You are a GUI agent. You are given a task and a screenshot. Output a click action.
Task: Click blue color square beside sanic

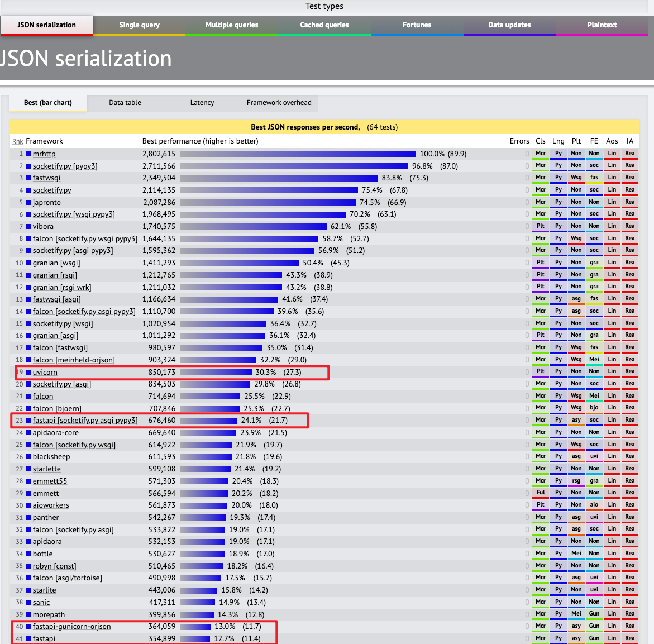28,602
